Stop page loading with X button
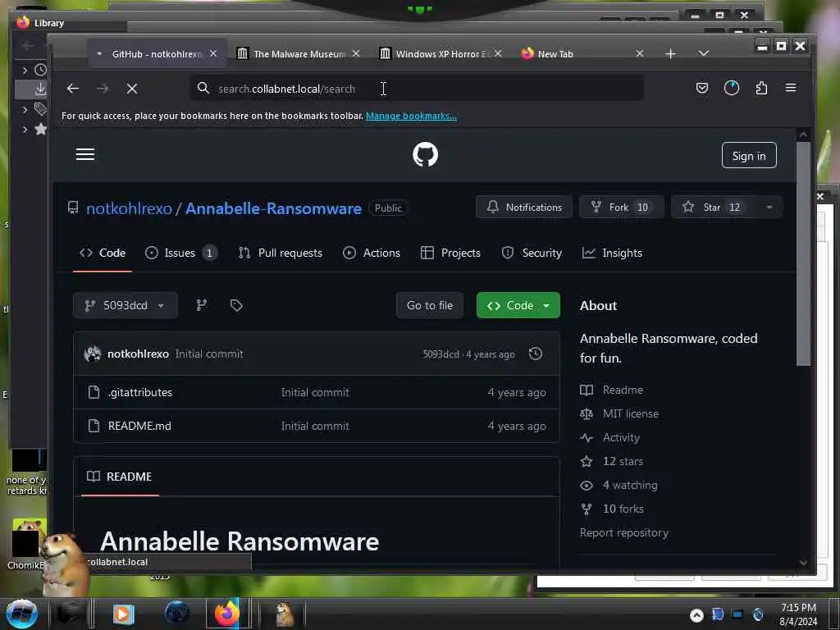 click(132, 89)
